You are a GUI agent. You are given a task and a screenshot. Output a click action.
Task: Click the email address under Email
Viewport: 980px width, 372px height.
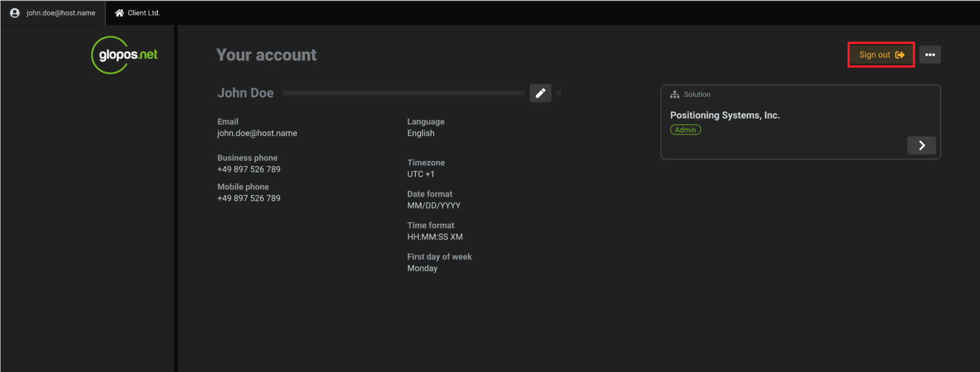click(x=257, y=133)
